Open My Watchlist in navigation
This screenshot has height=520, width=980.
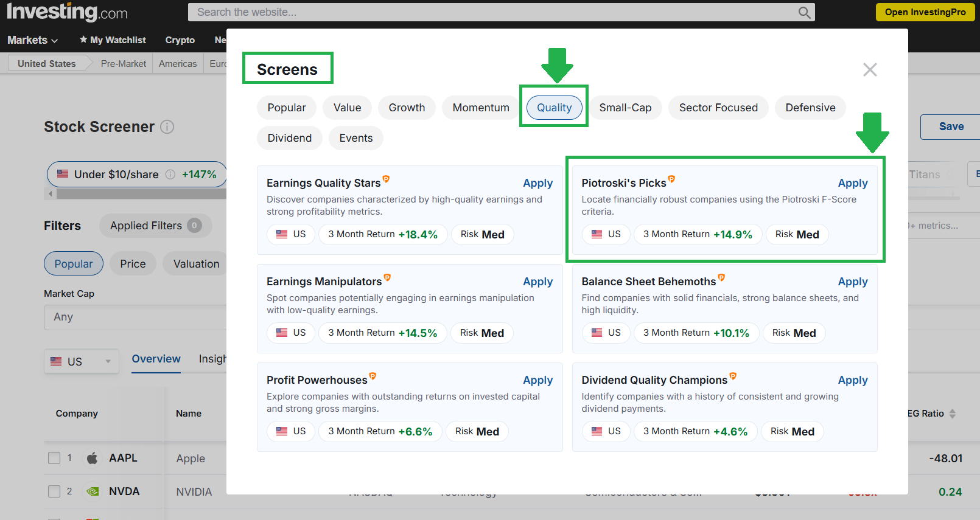coord(113,40)
